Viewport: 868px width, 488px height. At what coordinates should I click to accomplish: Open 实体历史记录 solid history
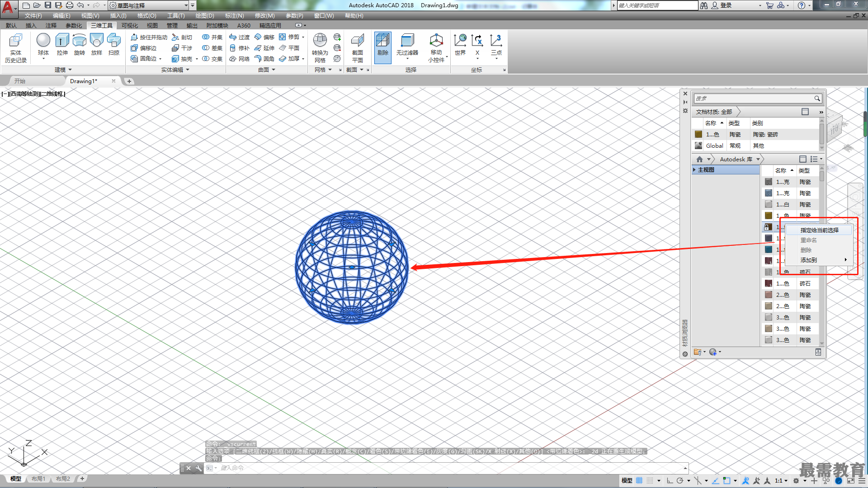[x=16, y=48]
